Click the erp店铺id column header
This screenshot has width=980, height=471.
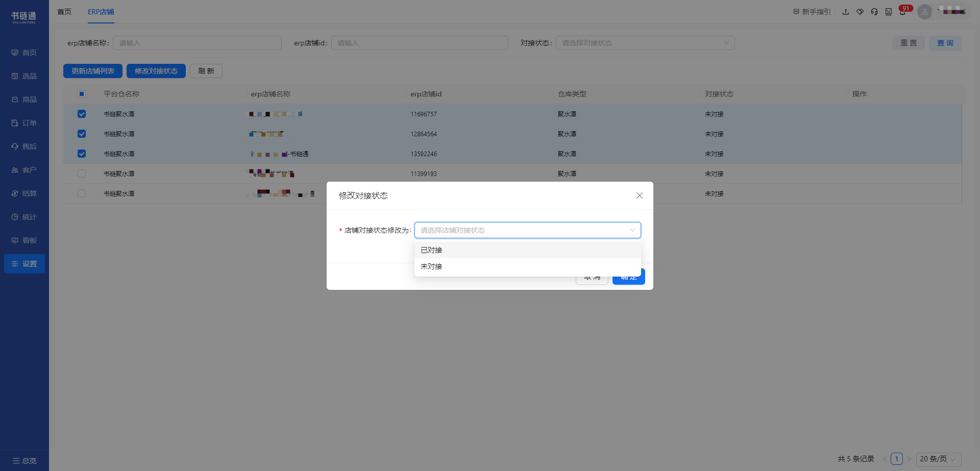point(426,94)
